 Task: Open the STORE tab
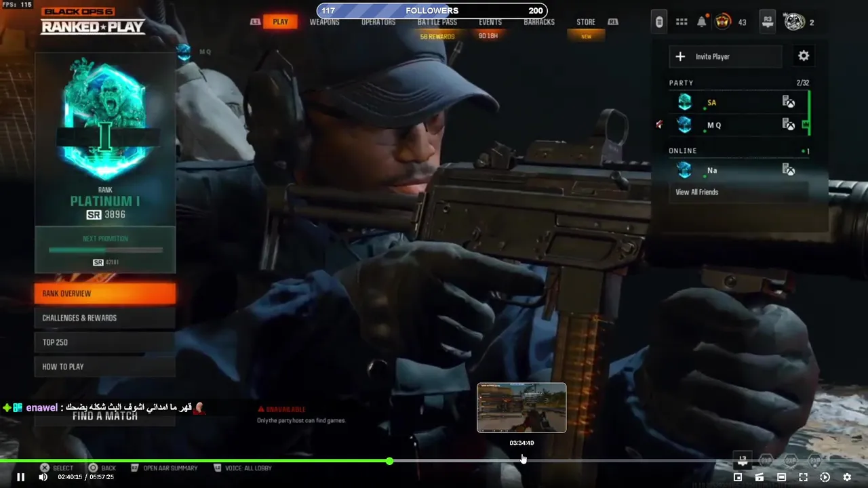tap(586, 22)
